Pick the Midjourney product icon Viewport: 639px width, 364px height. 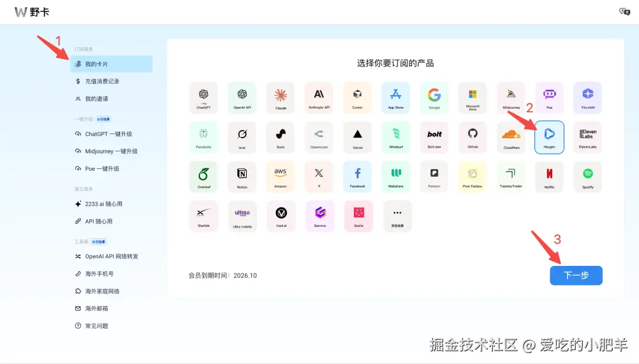pyautogui.click(x=511, y=97)
